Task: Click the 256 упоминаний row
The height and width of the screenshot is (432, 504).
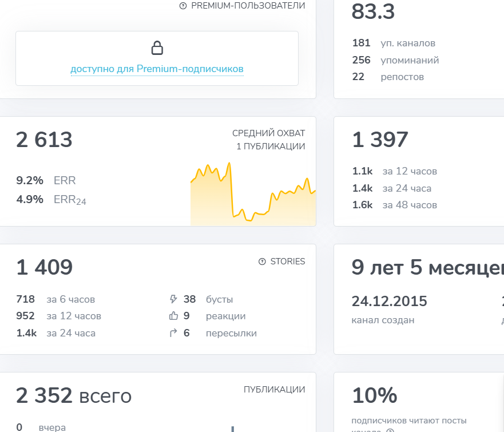Action: [396, 60]
